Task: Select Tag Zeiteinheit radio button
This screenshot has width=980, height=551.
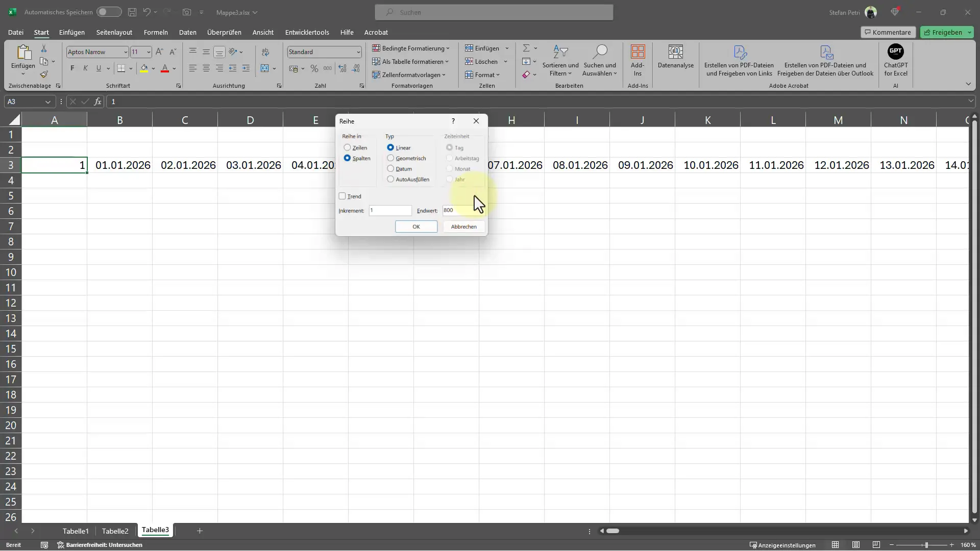Action: [x=449, y=146]
